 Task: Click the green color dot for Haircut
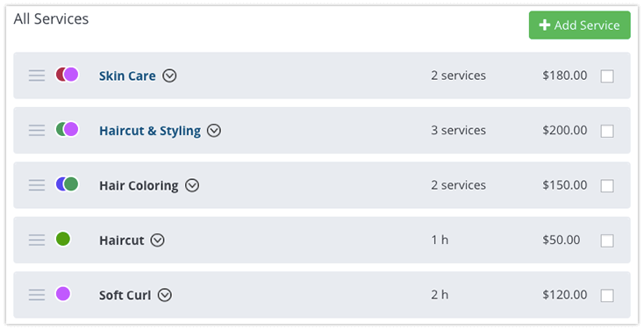[x=63, y=239]
